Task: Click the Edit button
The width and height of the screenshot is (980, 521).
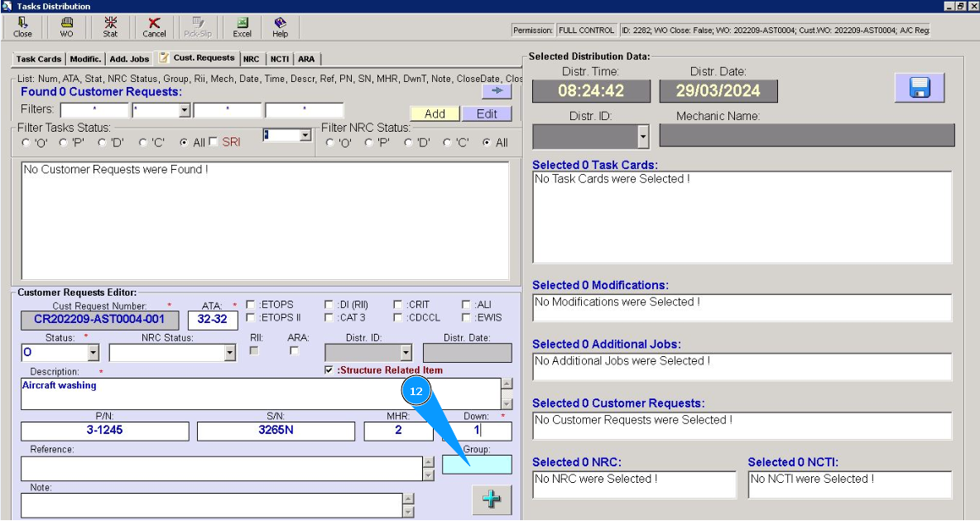Action: point(487,113)
